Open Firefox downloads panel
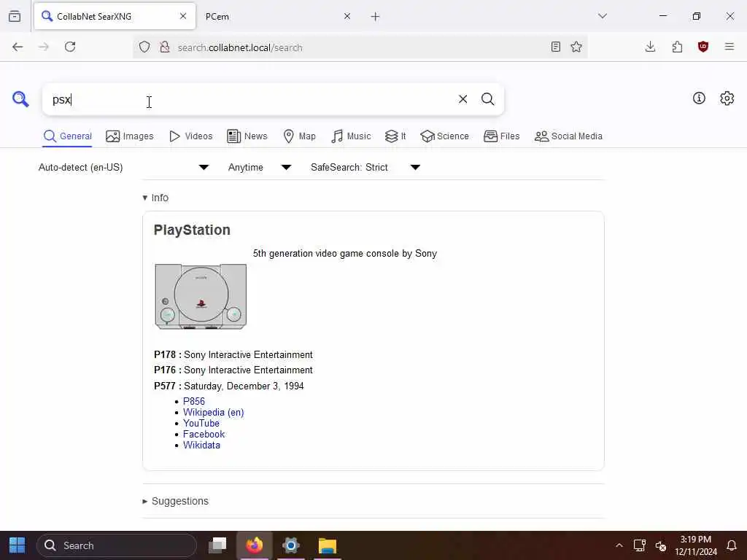The width and height of the screenshot is (747, 560). [x=650, y=47]
